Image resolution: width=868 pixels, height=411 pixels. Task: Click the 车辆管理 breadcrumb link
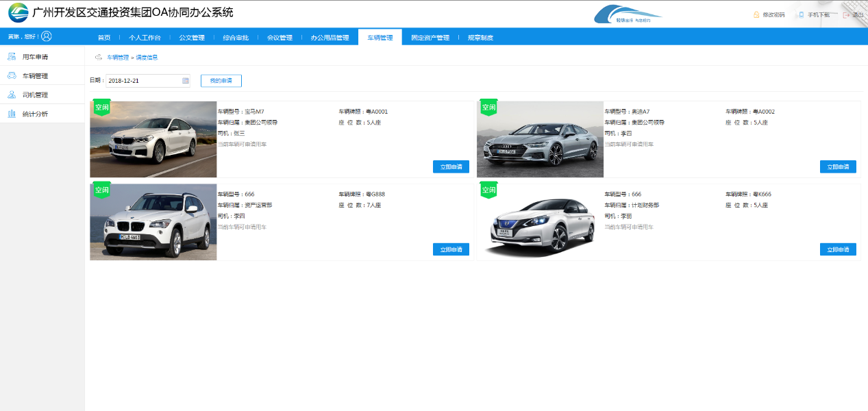pyautogui.click(x=117, y=58)
